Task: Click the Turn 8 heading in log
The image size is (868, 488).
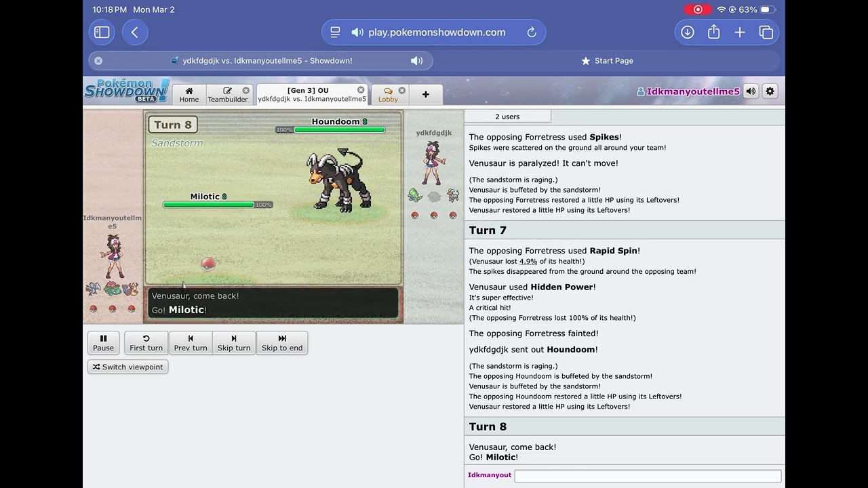Action: pyautogui.click(x=488, y=427)
